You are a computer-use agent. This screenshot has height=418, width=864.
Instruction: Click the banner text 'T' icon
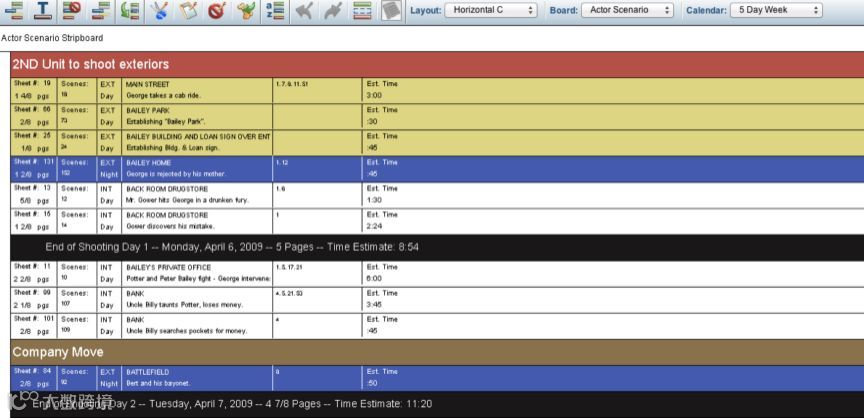click(x=42, y=10)
